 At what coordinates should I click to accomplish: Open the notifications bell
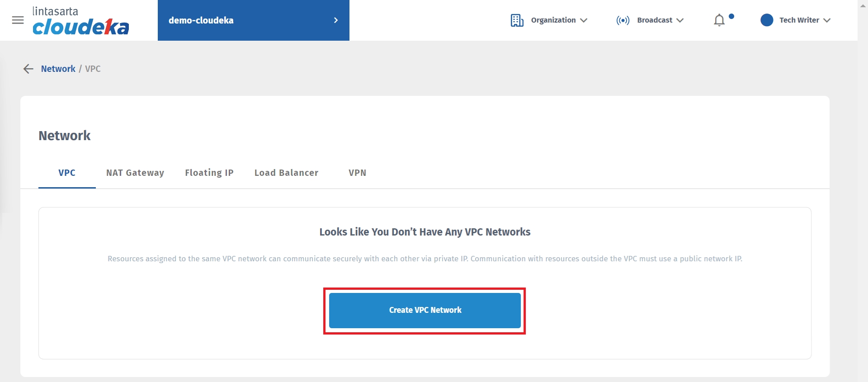tap(719, 20)
